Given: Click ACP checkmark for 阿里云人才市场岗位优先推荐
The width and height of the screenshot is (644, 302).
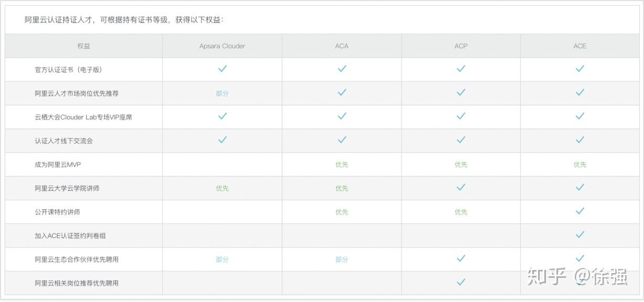Looking at the screenshot, I should coord(461,92).
